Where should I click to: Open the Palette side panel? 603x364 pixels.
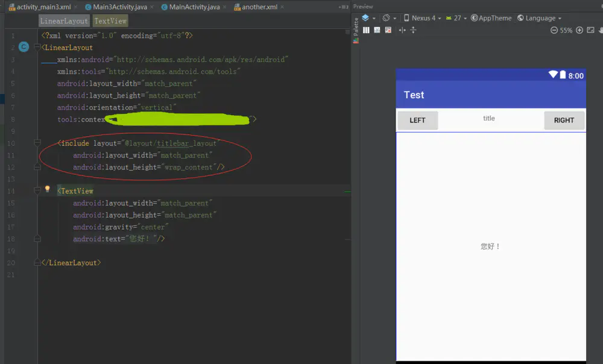(356, 30)
